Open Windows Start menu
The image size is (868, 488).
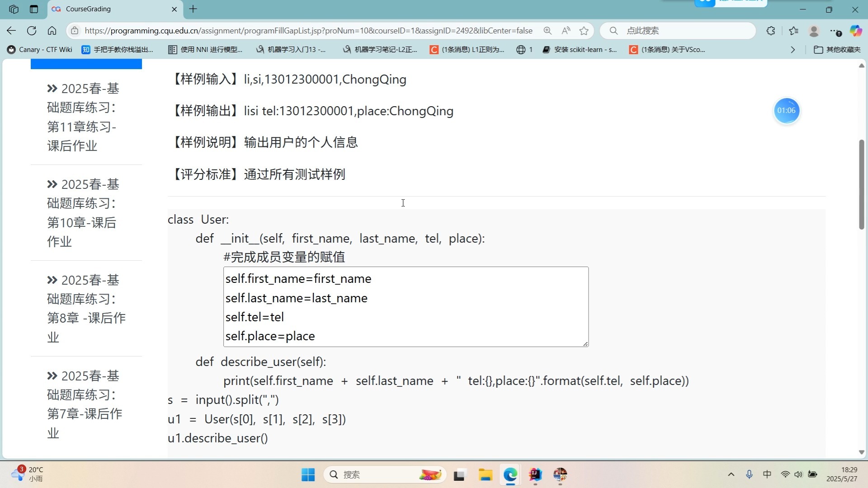308,474
